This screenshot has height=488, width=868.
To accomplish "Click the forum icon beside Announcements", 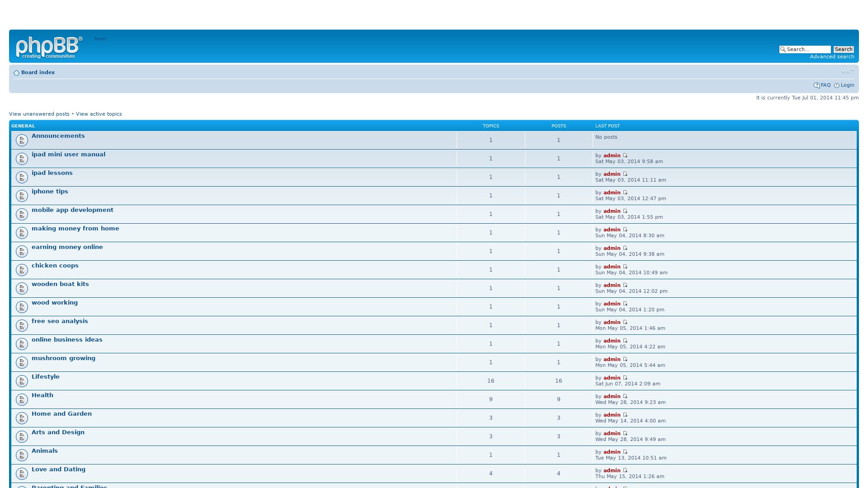I will pyautogui.click(x=22, y=140).
